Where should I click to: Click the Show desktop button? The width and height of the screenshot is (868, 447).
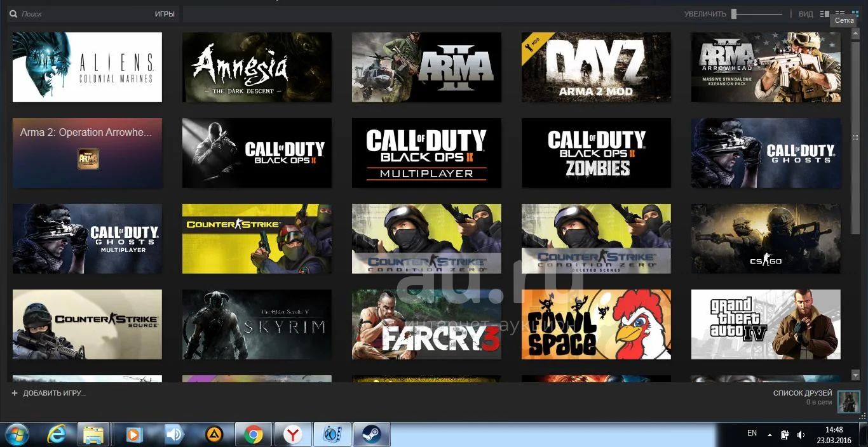pos(863,435)
